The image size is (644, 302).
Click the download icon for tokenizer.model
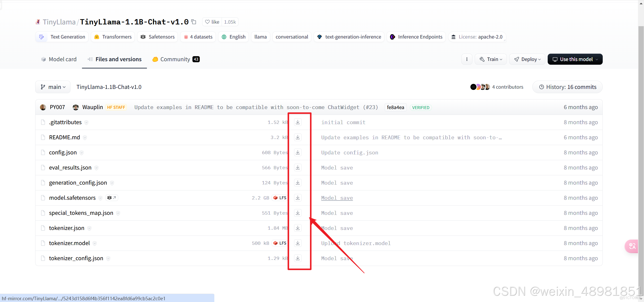pos(298,243)
